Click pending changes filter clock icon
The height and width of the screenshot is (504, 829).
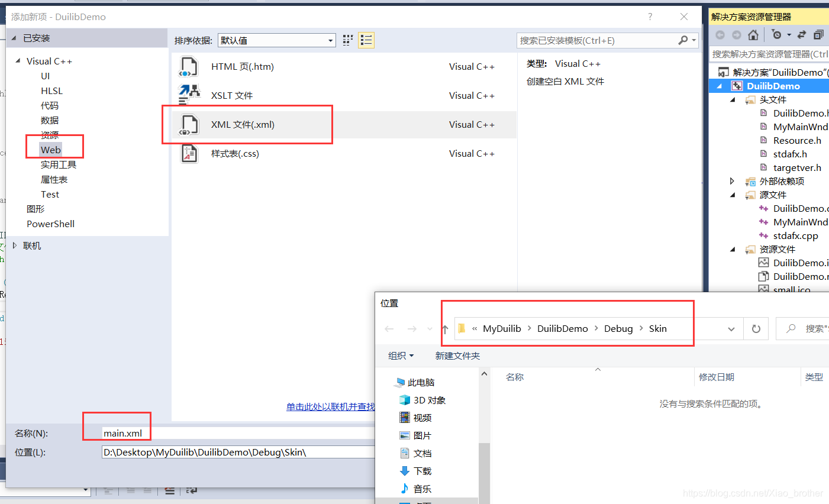778,35
